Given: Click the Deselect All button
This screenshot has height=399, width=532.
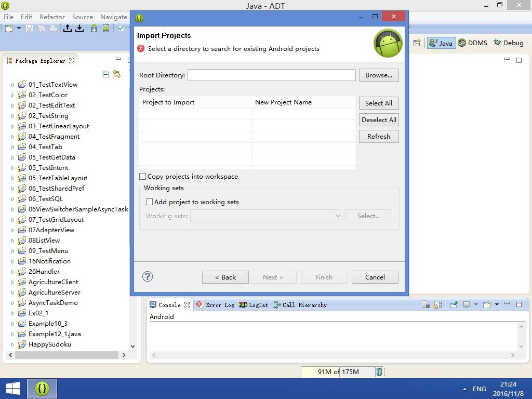Looking at the screenshot, I should click(379, 120).
